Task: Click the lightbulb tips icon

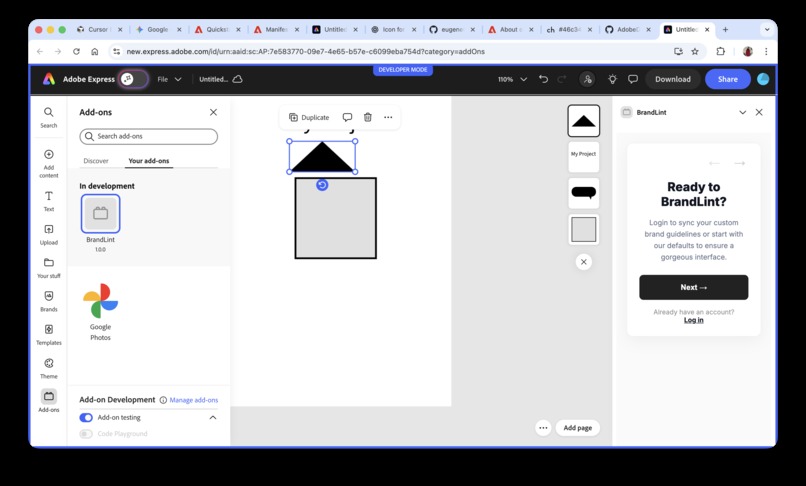Action: pos(612,79)
